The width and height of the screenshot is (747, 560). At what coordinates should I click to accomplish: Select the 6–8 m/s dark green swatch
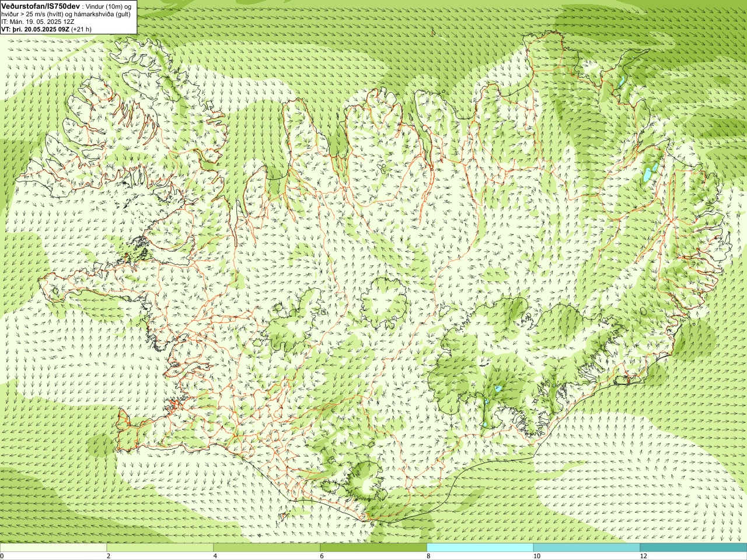[373, 548]
